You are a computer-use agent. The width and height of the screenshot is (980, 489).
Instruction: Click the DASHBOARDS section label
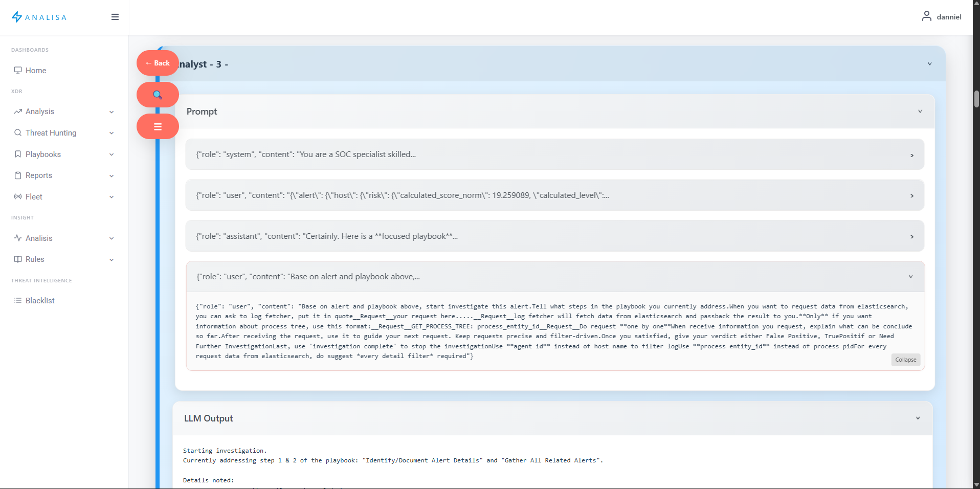(30, 50)
